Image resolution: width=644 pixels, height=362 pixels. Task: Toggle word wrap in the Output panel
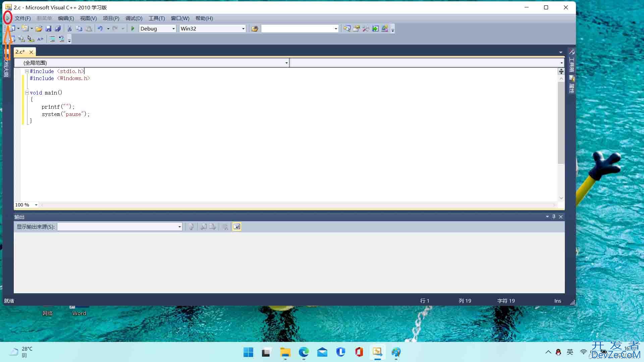236,227
